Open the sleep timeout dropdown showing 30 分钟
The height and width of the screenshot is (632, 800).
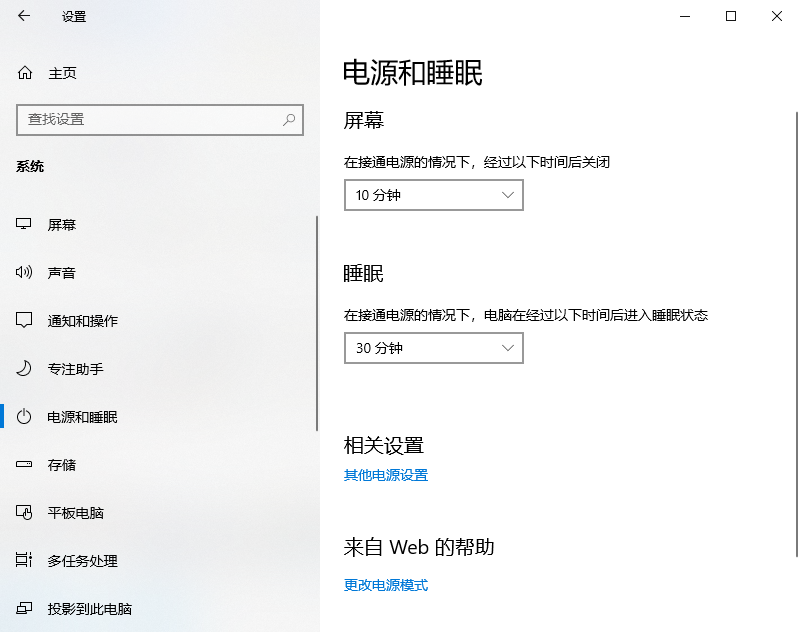[x=433, y=348]
